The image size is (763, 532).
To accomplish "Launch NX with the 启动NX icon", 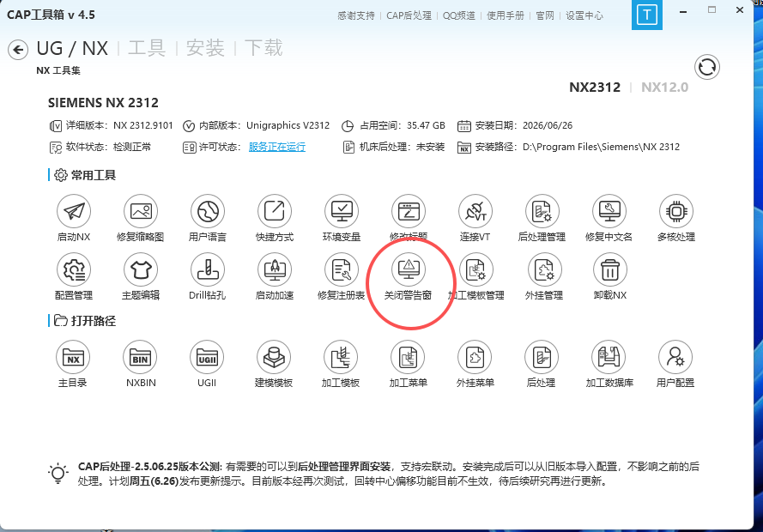I will pyautogui.click(x=74, y=212).
